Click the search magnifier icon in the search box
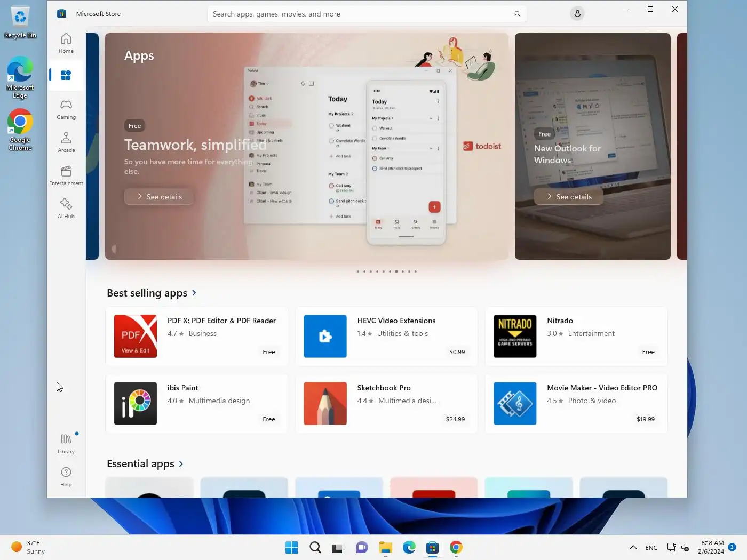747x560 pixels. [x=517, y=14]
